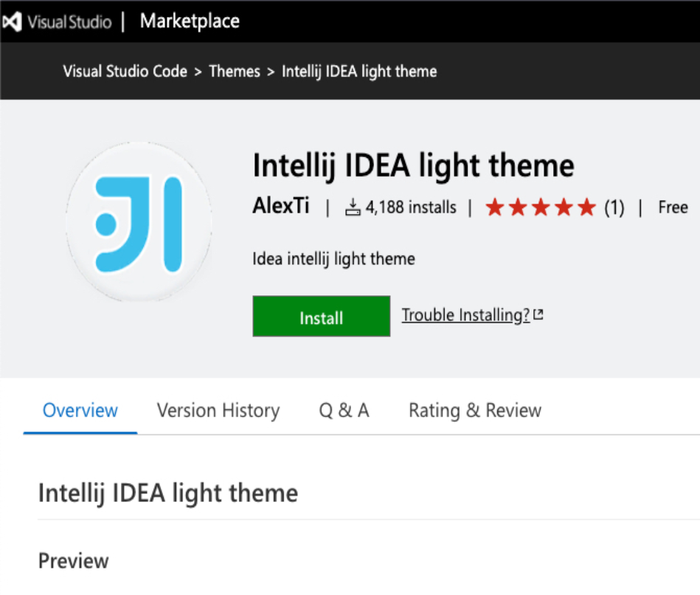Click the first red rating star
The image size is (700, 595).
point(494,208)
